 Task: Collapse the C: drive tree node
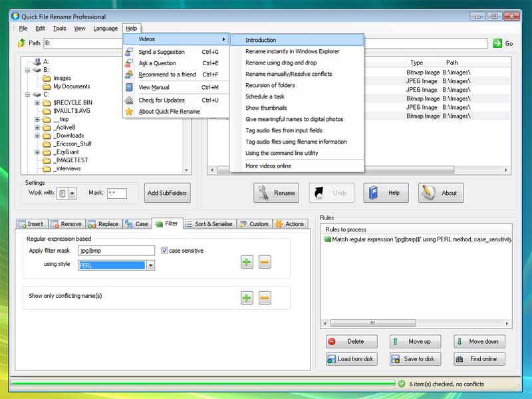(28, 94)
